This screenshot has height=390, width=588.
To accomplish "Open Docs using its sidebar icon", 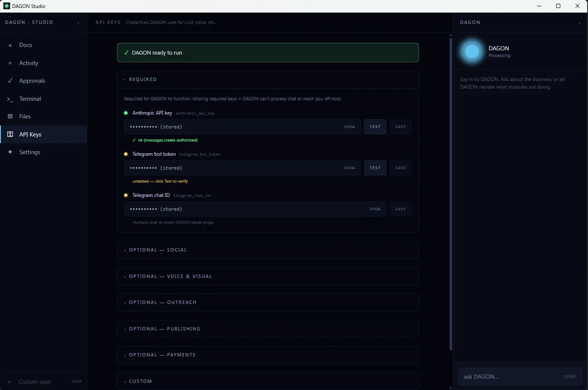I will tap(10, 45).
